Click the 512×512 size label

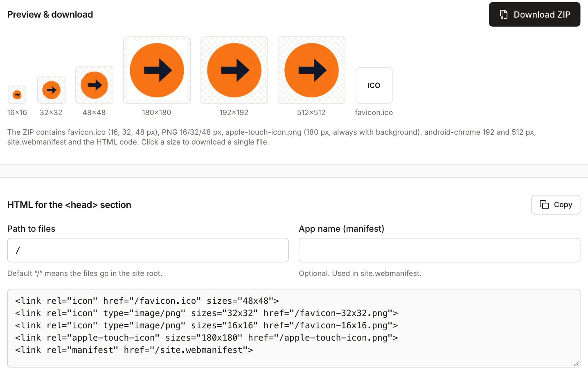pos(311,113)
